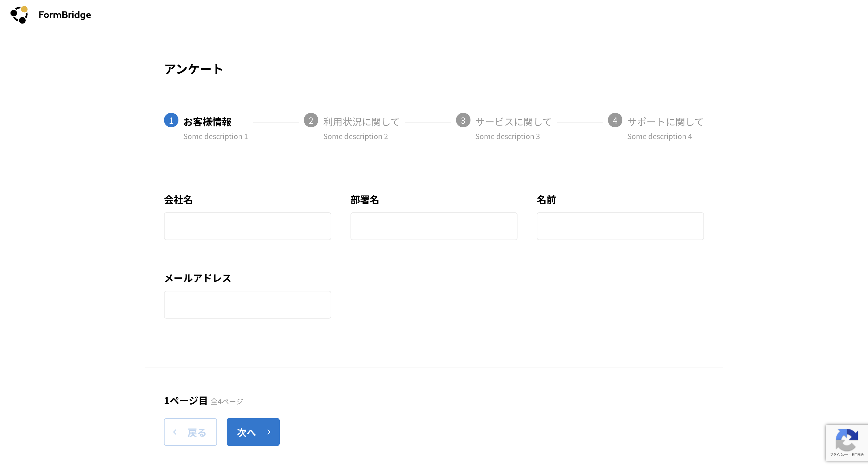
Task: Focus the 会社名 text field
Action: click(x=247, y=226)
